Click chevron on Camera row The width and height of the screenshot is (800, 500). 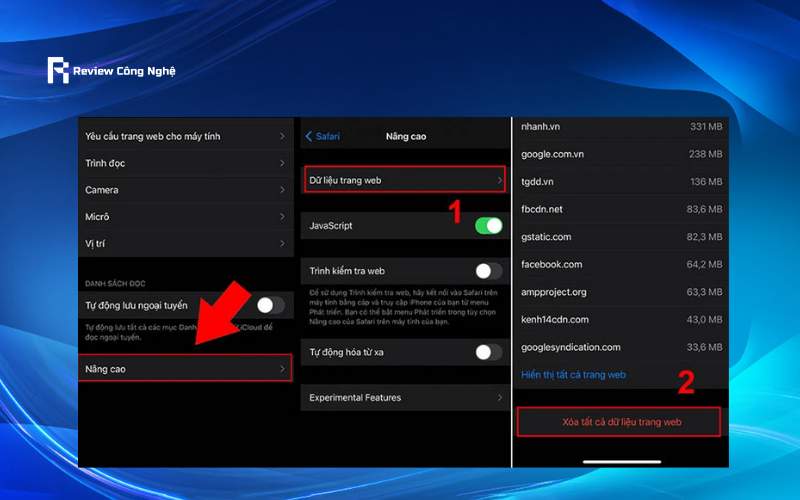(282, 190)
